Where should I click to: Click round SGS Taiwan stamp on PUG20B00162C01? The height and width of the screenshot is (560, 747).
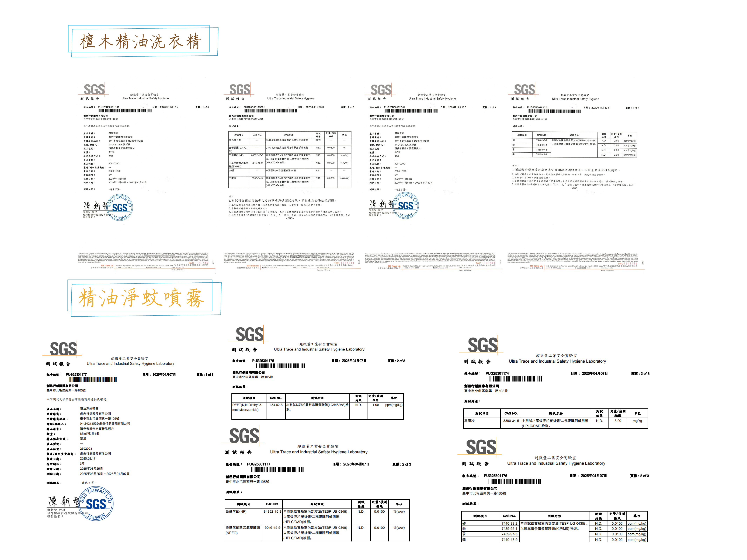click(x=406, y=205)
